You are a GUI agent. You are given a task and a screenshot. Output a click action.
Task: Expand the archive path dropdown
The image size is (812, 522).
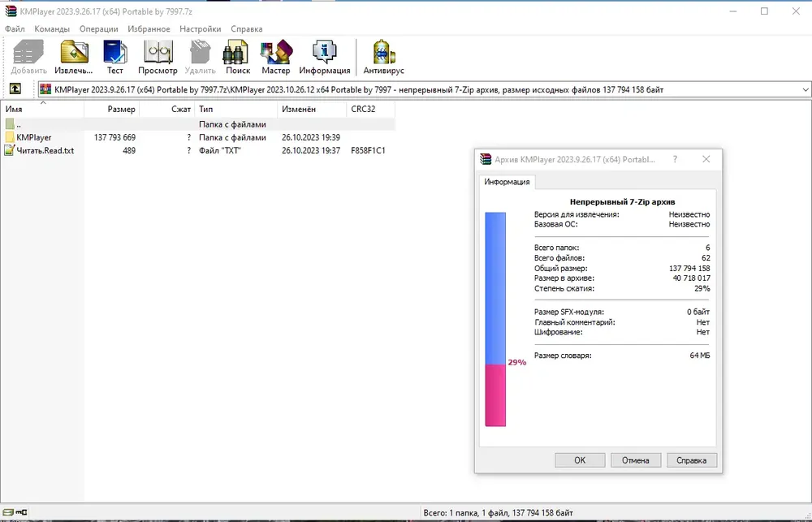(x=806, y=89)
